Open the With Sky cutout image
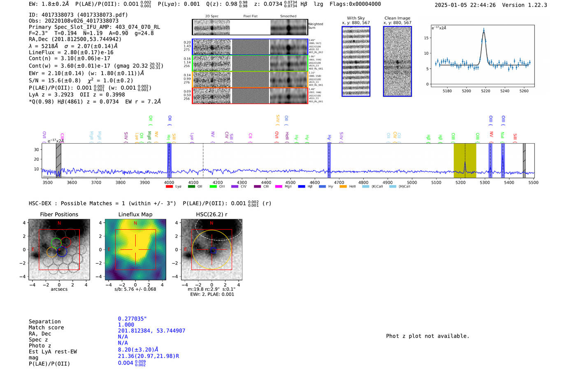This screenshot has width=576, height=392. (x=356, y=61)
